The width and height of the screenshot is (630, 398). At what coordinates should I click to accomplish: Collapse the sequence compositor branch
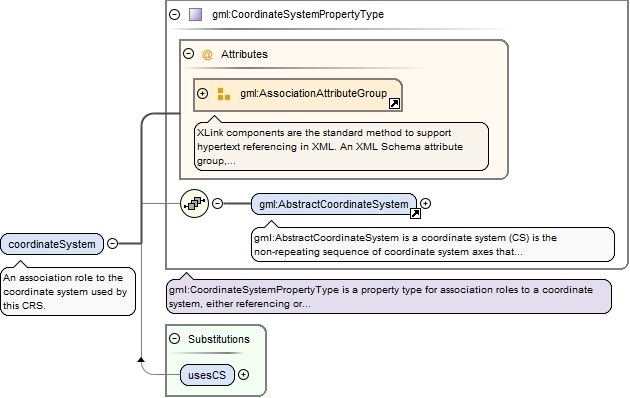217,203
